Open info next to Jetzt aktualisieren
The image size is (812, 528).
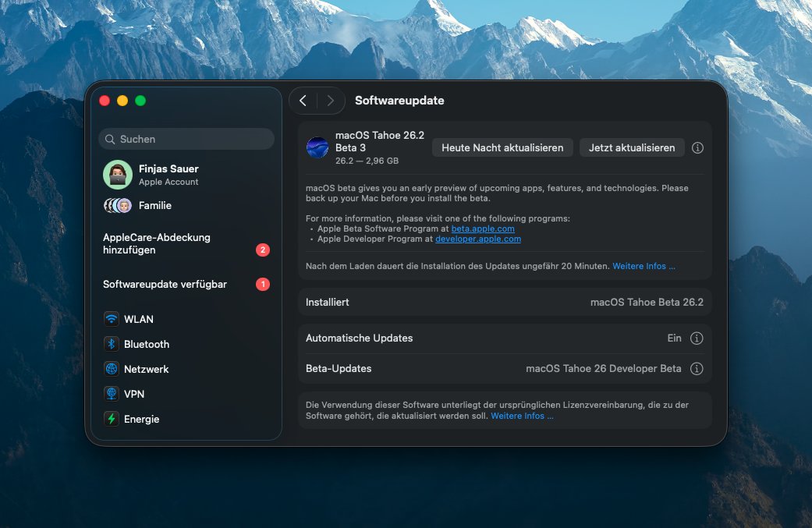(x=697, y=147)
